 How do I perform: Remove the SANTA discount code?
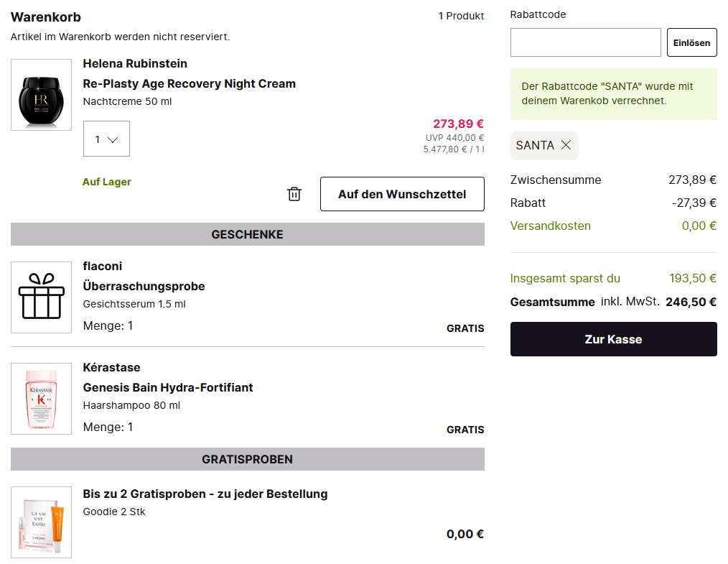click(566, 145)
